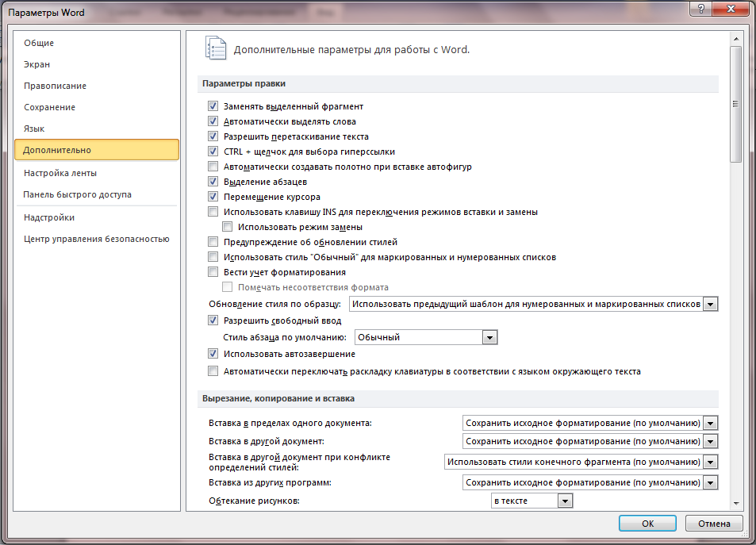This screenshot has height=545, width=756.
Task: Enable automatic keyboard layout switching checkbox
Action: pyautogui.click(x=213, y=371)
